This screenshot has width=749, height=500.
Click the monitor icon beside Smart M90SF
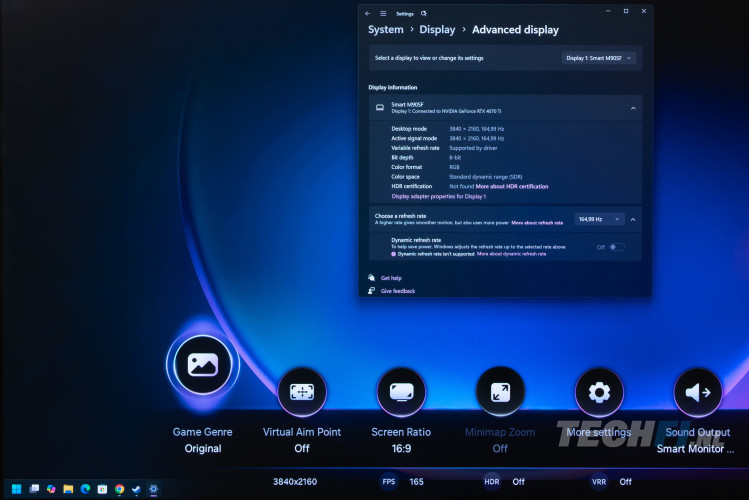click(x=380, y=107)
